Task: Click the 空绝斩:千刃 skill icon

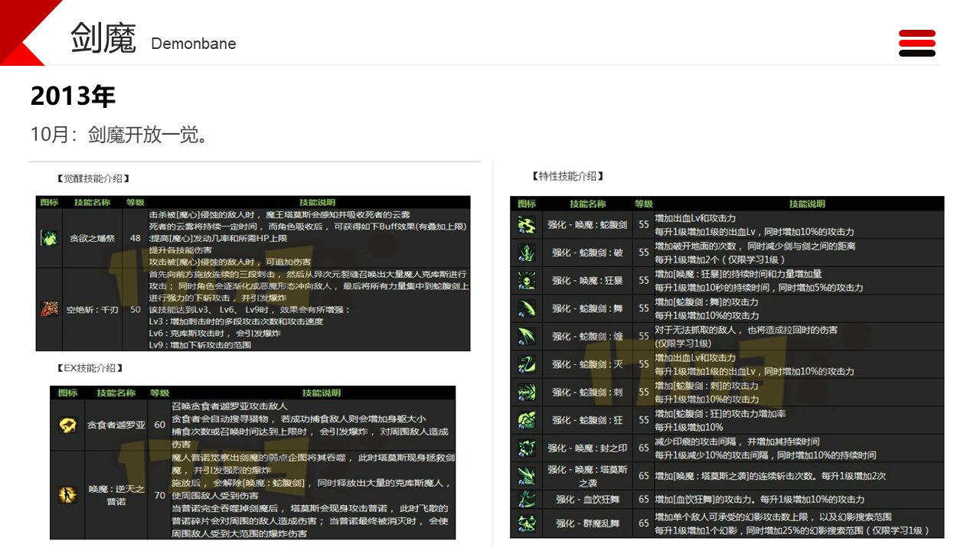Action: (49, 309)
